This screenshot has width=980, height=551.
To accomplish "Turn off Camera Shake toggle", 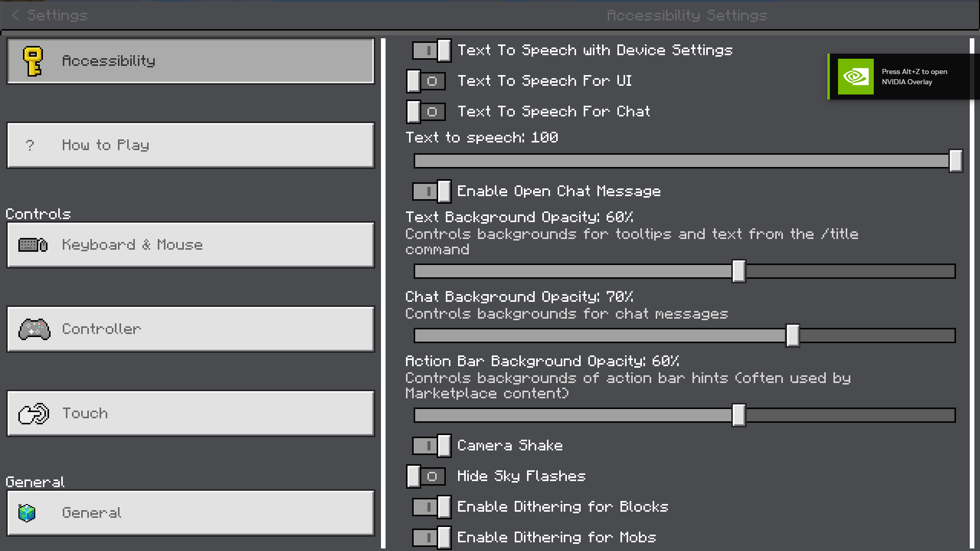I will (x=432, y=446).
